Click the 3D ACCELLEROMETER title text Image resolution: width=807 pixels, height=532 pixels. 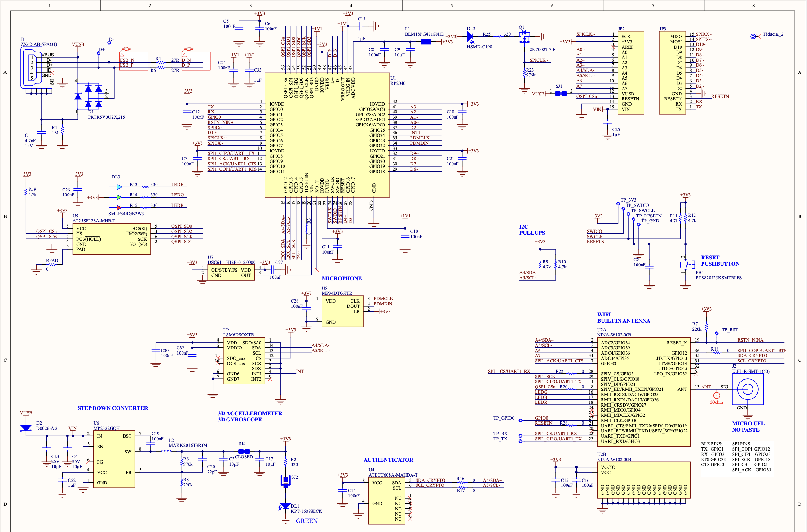(x=250, y=414)
